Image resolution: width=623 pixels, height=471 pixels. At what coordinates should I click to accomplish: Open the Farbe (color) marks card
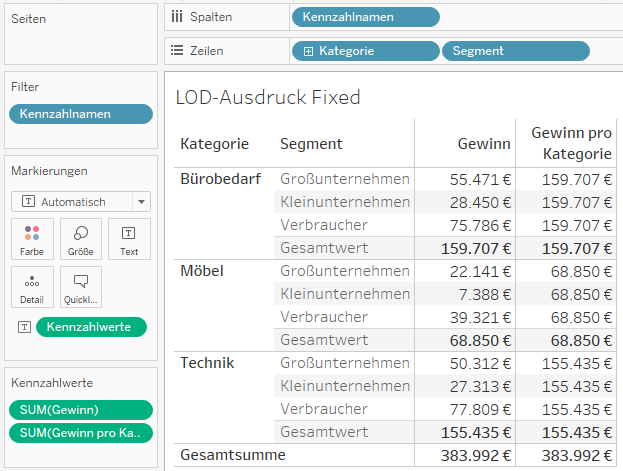coord(32,239)
